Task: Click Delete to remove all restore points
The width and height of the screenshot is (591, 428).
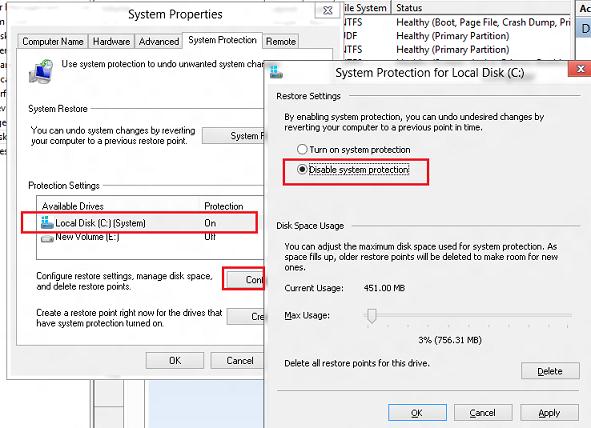Action: point(550,371)
